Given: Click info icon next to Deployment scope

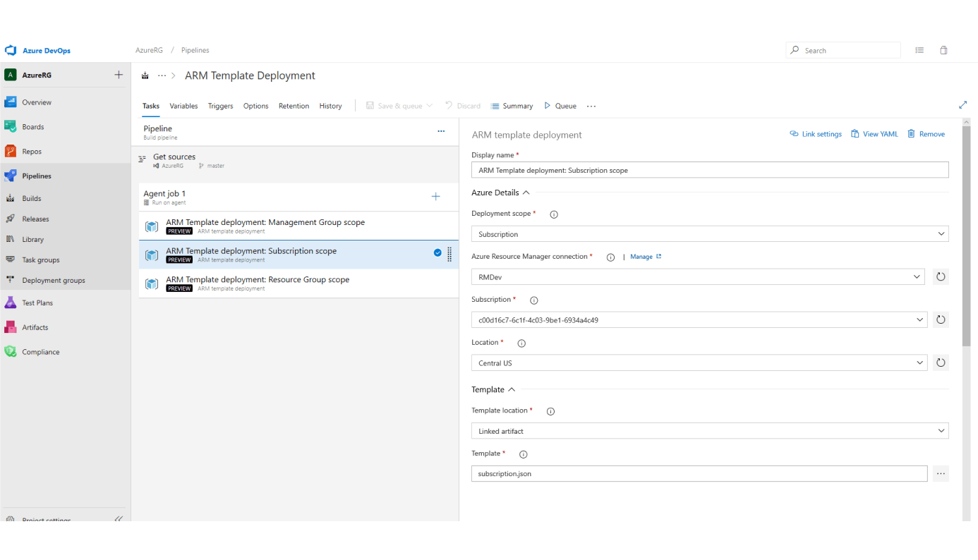Looking at the screenshot, I should click(554, 214).
